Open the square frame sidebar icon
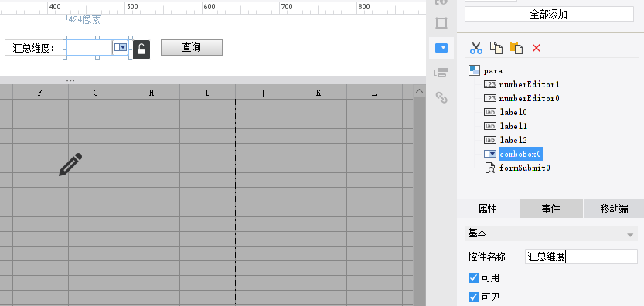 click(x=441, y=23)
